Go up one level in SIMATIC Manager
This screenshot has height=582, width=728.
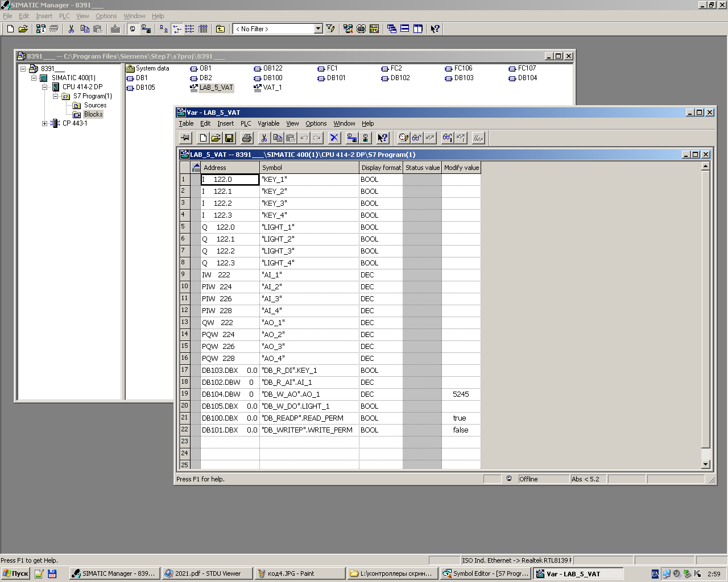(220, 29)
